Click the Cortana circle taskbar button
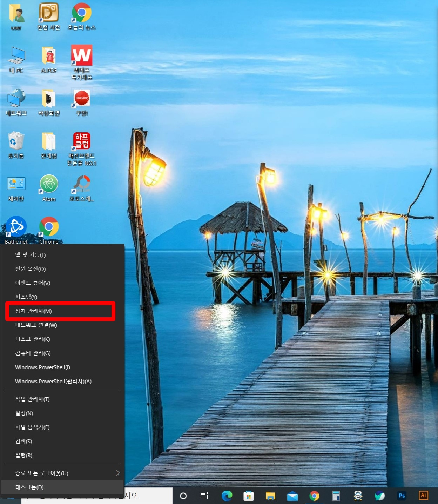The image size is (438, 504). coord(183,496)
